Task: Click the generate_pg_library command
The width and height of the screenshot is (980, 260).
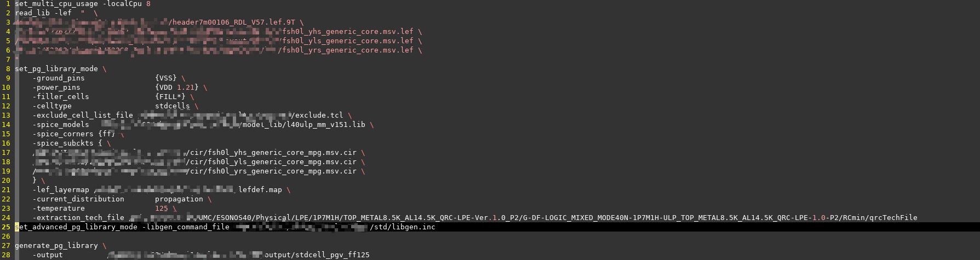Action: point(56,246)
